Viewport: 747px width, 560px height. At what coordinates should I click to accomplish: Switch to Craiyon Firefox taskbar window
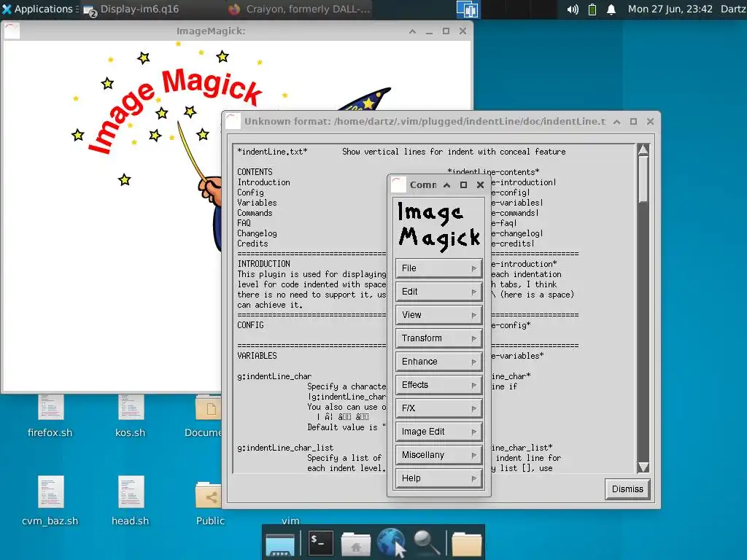click(299, 9)
